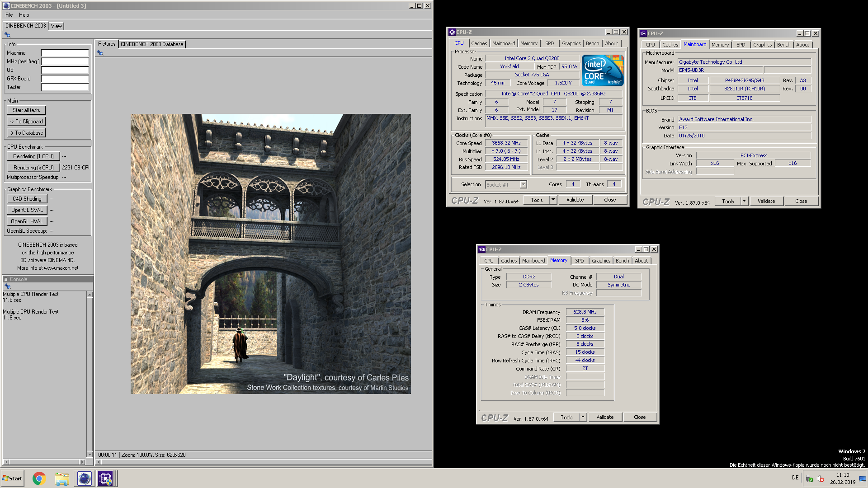This screenshot has height=488, width=868.
Task: Open the File menu in CINEBENCH
Action: pos(9,15)
